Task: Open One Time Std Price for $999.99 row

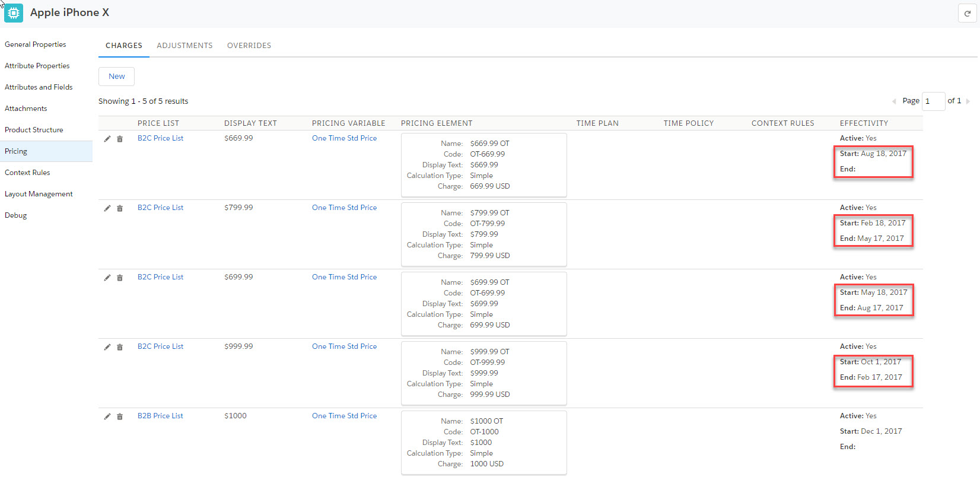Action: tap(345, 346)
